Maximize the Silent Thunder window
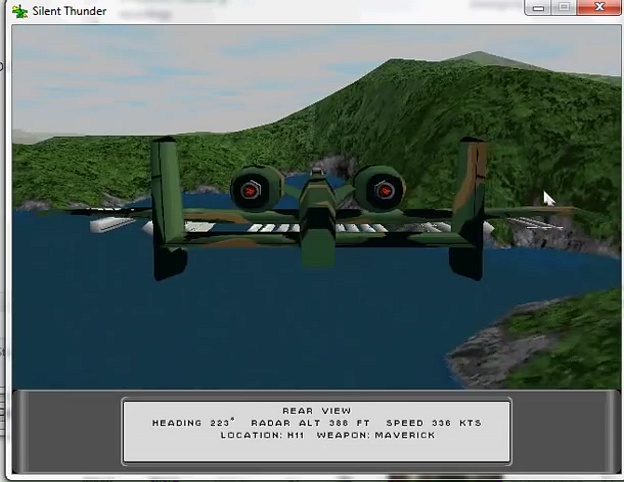Image resolution: width=624 pixels, height=482 pixels. point(564,8)
